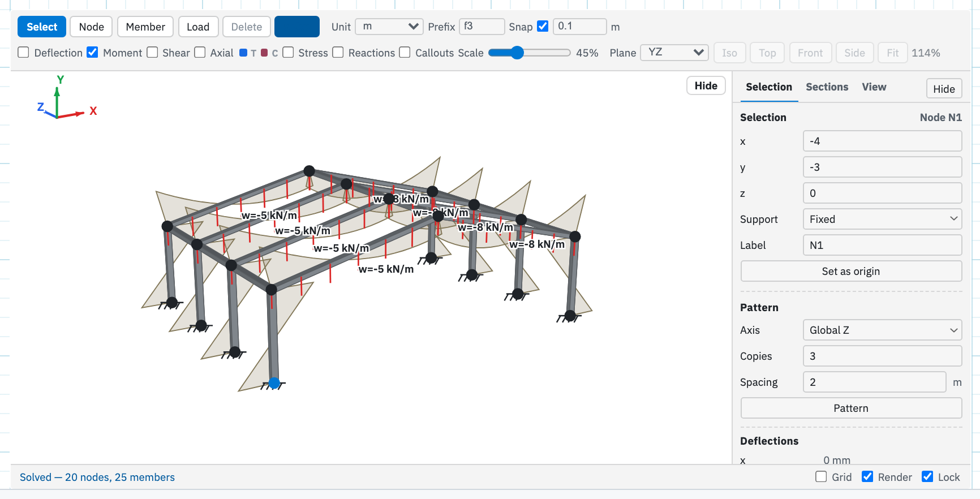Viewport: 980px width, 499px height.
Task: Click the x coordinate field
Action: pos(882,141)
